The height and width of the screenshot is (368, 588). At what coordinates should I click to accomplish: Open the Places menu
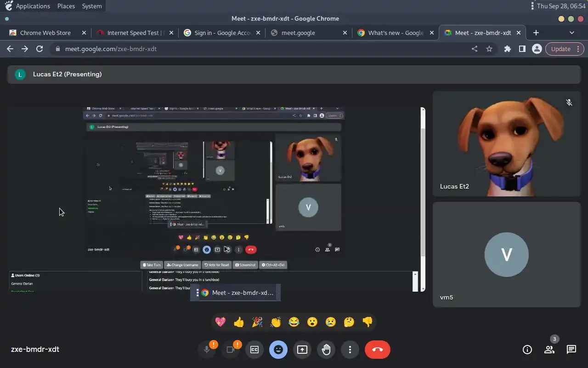[x=66, y=6]
